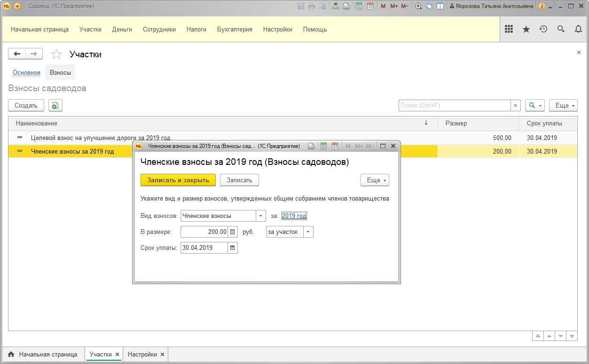Click the notifications bell icon
The image size is (589, 364).
point(578,29)
